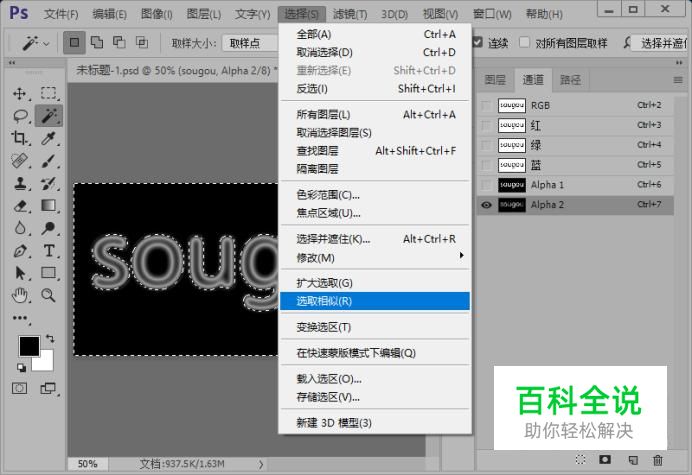Click the 50% zoom level field
This screenshot has width=692, height=475.
[x=87, y=464]
